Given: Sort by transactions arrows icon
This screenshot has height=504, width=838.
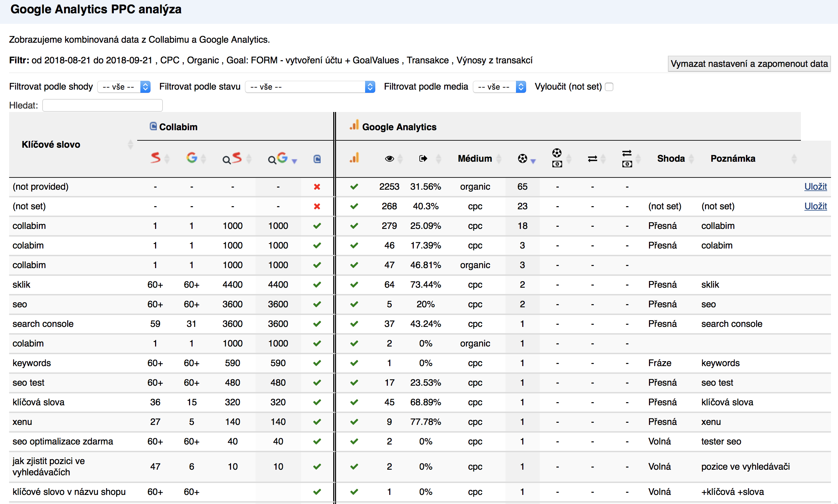Looking at the screenshot, I should coord(592,159).
